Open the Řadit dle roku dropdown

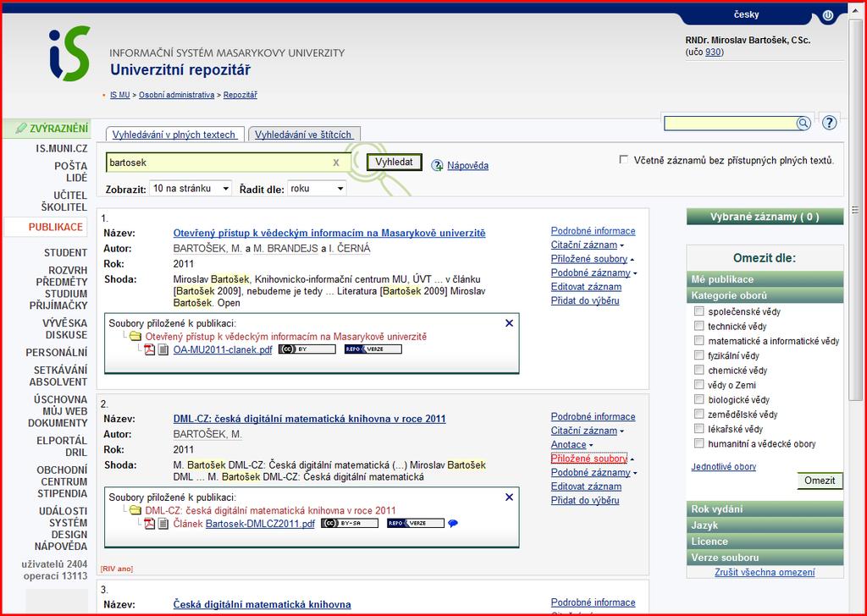click(317, 189)
